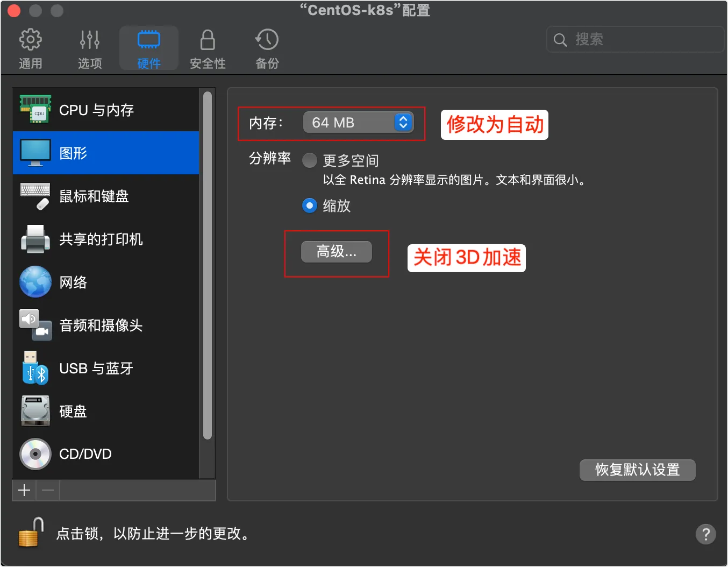The height and width of the screenshot is (567, 728).
Task: Click the CD/DVD disc icon
Action: (x=35, y=454)
